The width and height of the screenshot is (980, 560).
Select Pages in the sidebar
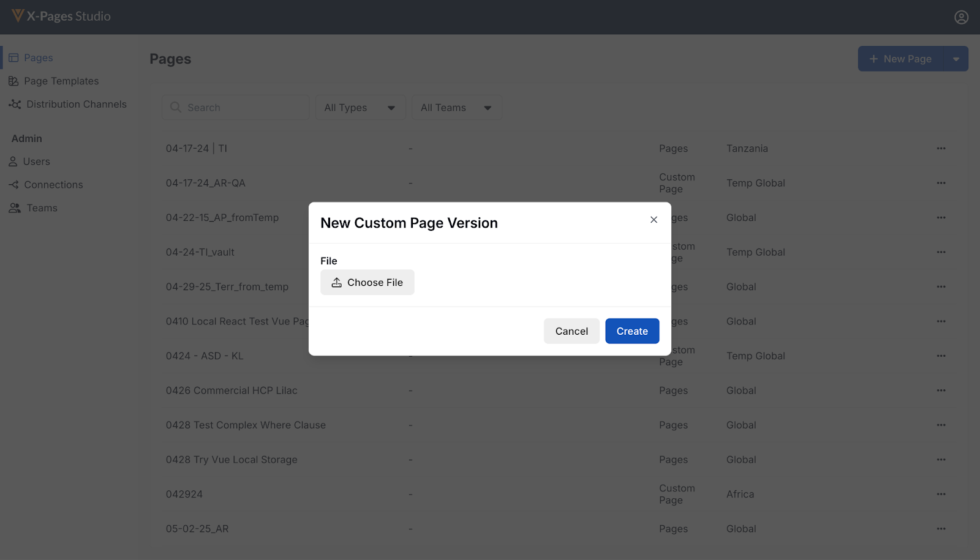38,58
